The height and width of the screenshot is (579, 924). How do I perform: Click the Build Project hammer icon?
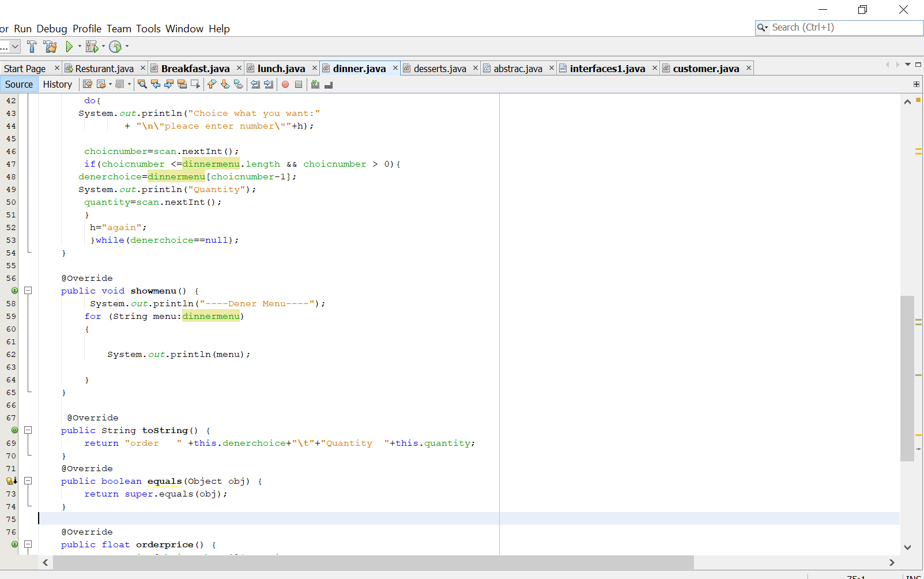coord(32,47)
